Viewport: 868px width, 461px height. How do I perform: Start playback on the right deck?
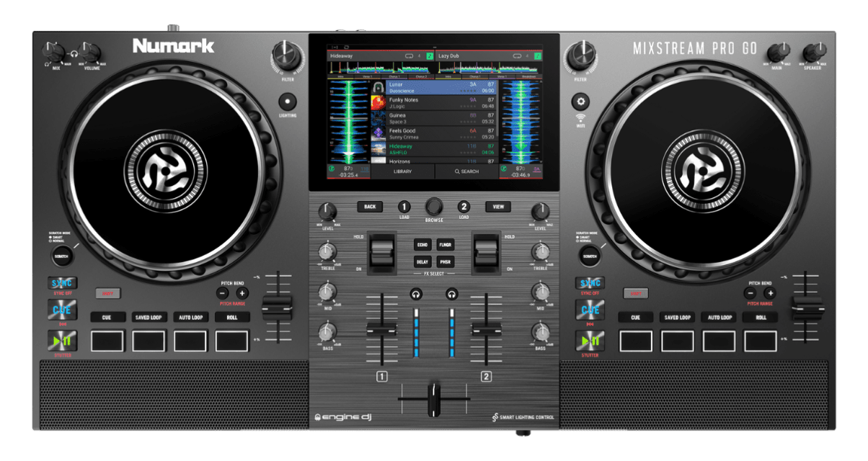pyautogui.click(x=590, y=340)
